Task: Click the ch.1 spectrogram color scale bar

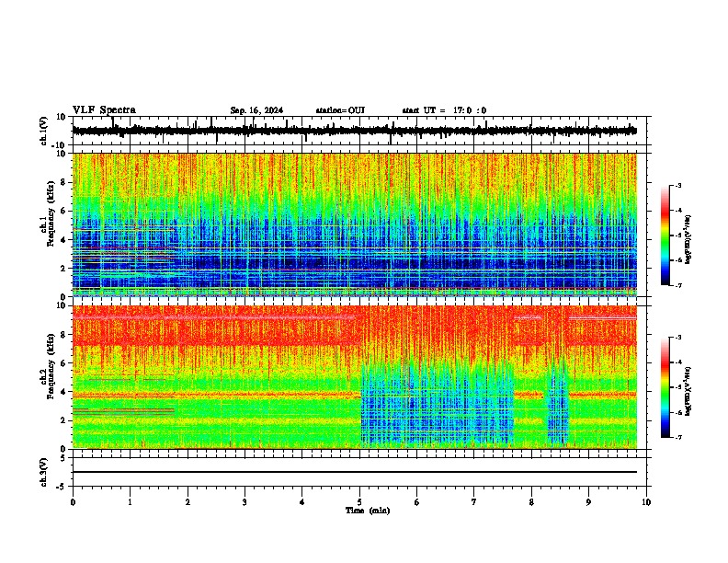Action: click(665, 236)
